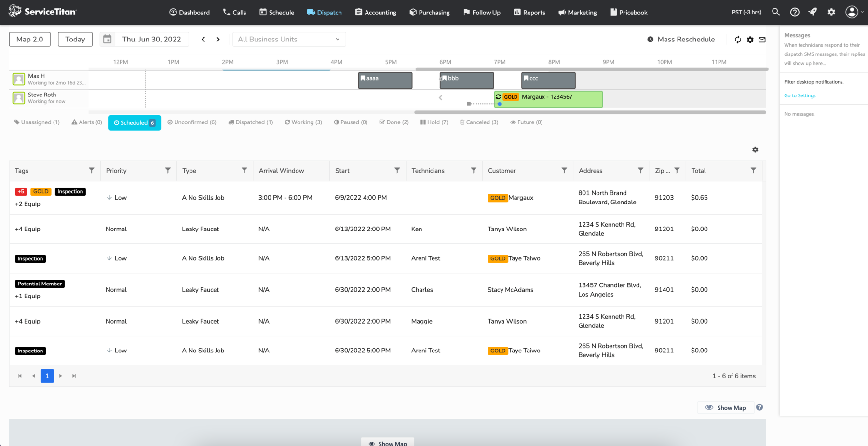Open the Go to Settings link
Viewport: 868px width, 446px height.
[x=800, y=95]
